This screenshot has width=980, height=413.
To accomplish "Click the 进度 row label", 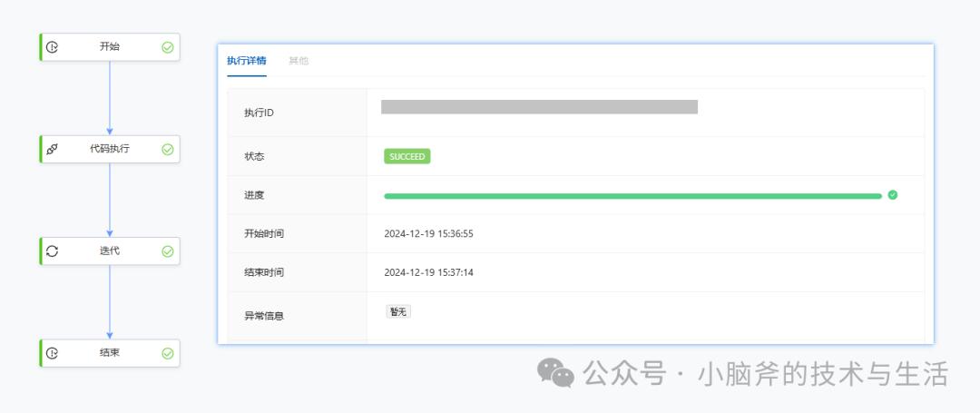I will [x=254, y=195].
